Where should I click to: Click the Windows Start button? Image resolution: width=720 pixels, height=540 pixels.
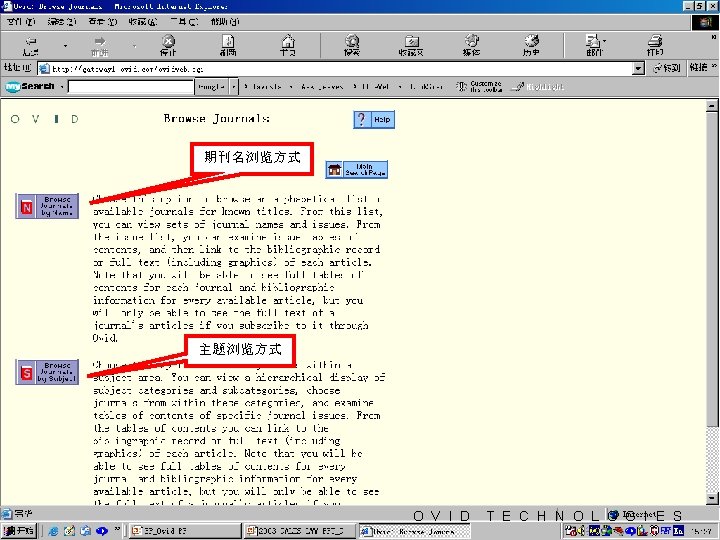18,531
